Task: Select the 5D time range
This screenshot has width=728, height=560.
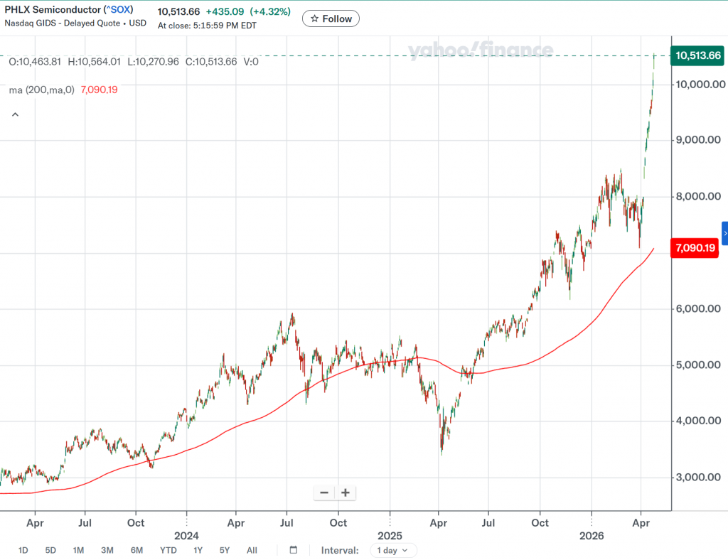Action: (x=50, y=550)
